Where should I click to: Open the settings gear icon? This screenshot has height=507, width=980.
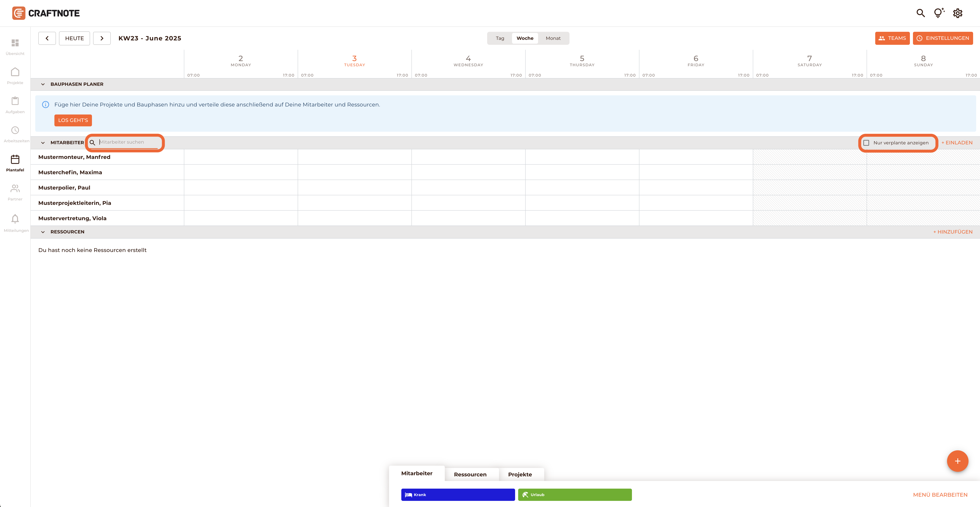pos(958,13)
